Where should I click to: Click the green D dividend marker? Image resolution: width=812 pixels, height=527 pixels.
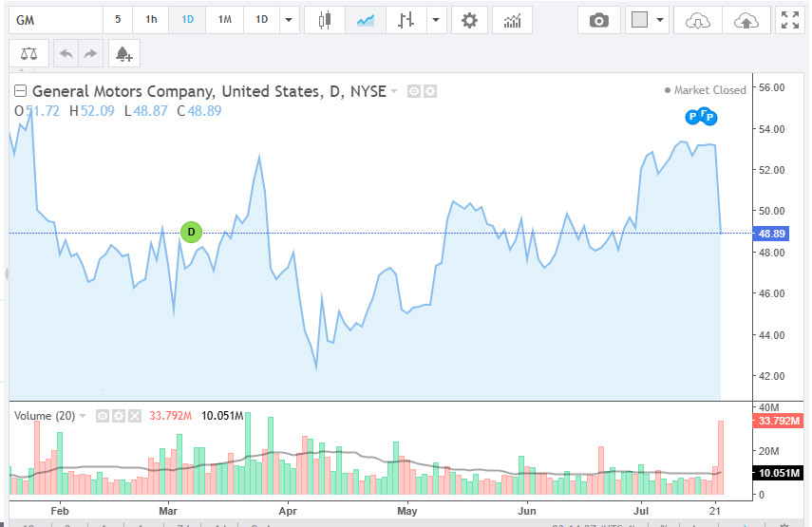pos(191,232)
